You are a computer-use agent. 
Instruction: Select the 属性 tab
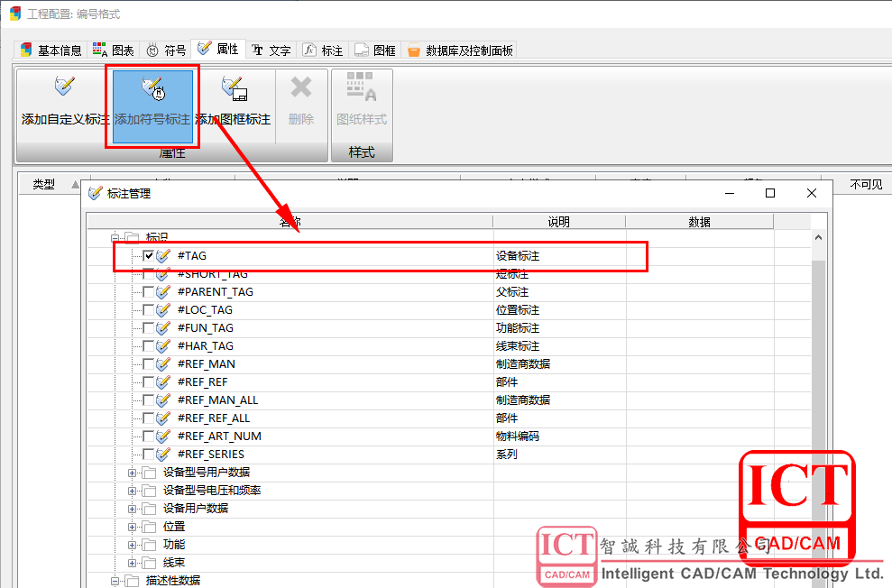coord(218,49)
